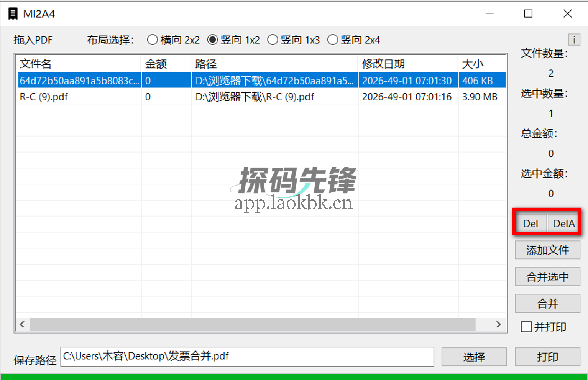588x380 pixels.
Task: Open the info panel via the i icon
Action: [x=574, y=39]
